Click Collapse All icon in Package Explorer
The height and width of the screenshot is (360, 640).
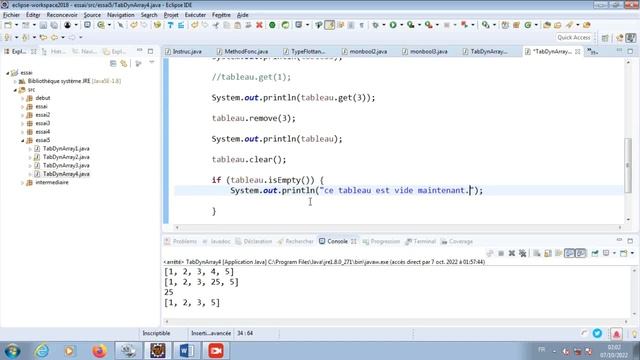pyautogui.click(x=113, y=64)
